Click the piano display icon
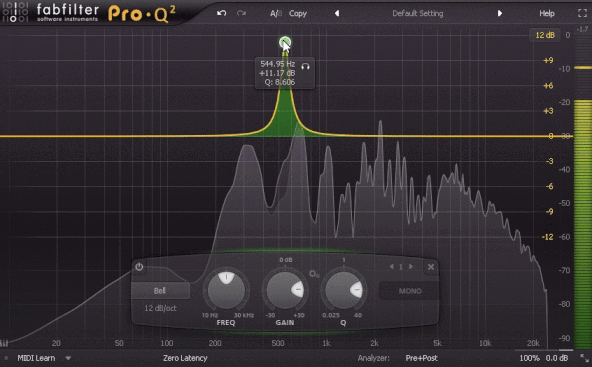The image size is (592, 367). pyautogui.click(x=5, y=343)
